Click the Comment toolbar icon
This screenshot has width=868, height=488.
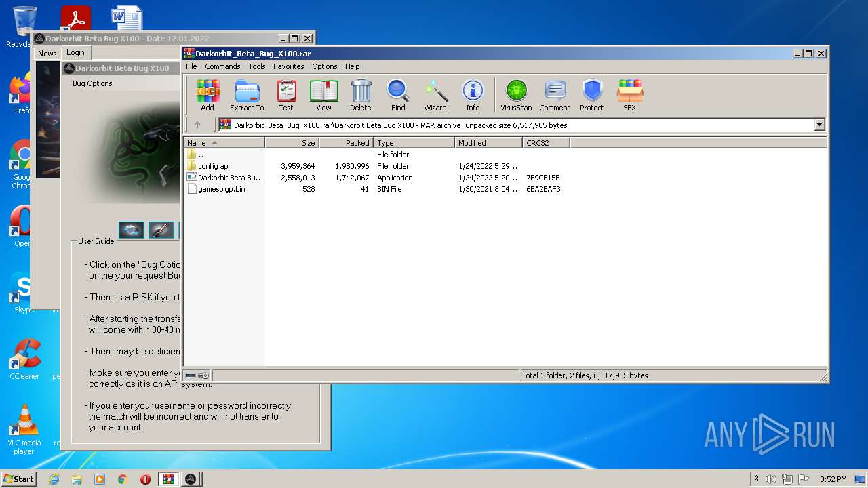coord(555,95)
